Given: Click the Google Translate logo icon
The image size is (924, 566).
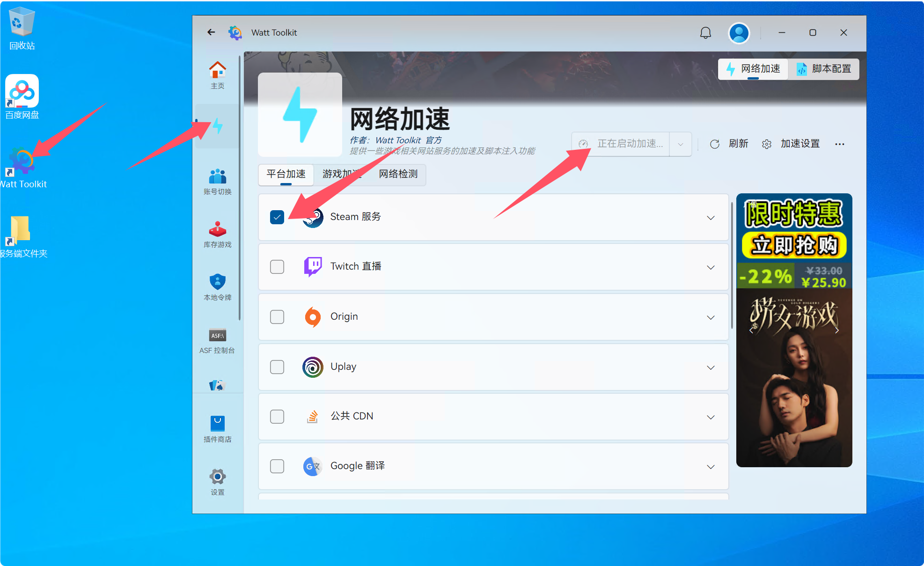Looking at the screenshot, I should click(313, 466).
